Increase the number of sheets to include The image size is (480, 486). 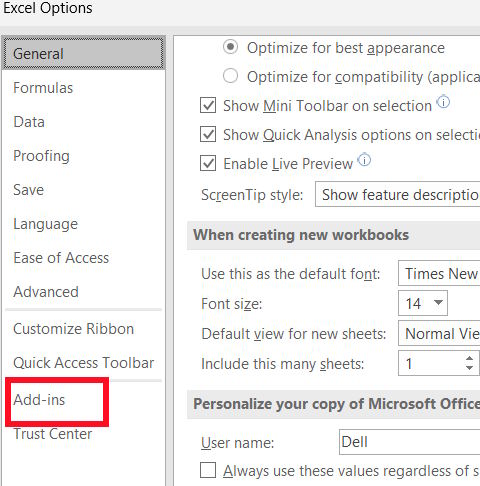tap(469, 359)
